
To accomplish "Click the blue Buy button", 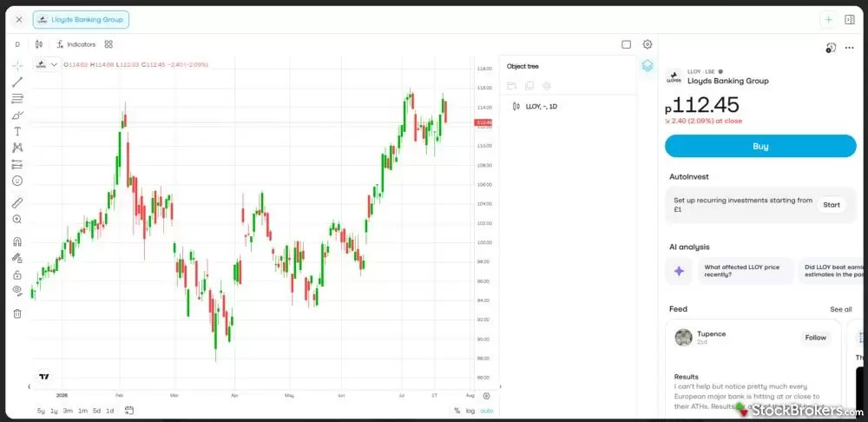I will click(x=760, y=146).
